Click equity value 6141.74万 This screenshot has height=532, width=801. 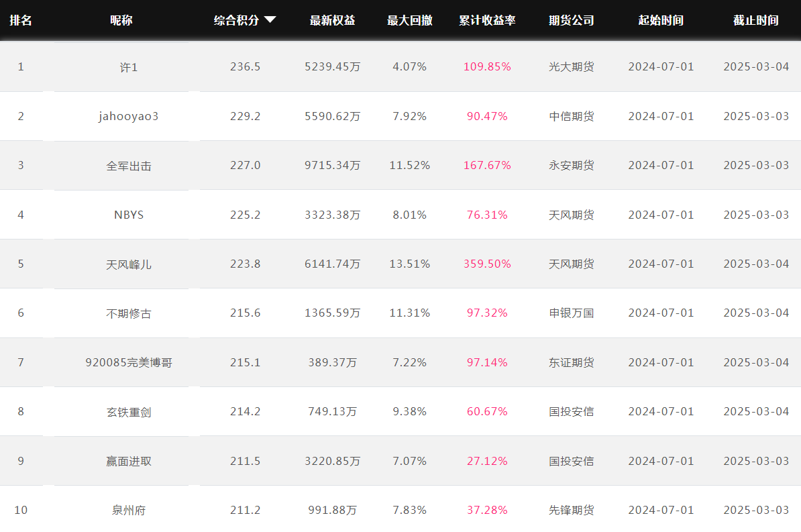pos(333,264)
